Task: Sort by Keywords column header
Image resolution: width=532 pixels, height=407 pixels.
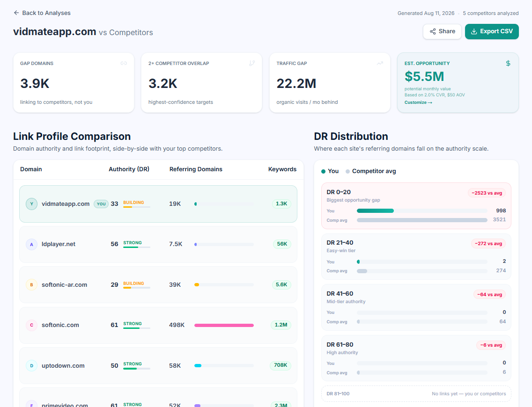Action: point(282,169)
